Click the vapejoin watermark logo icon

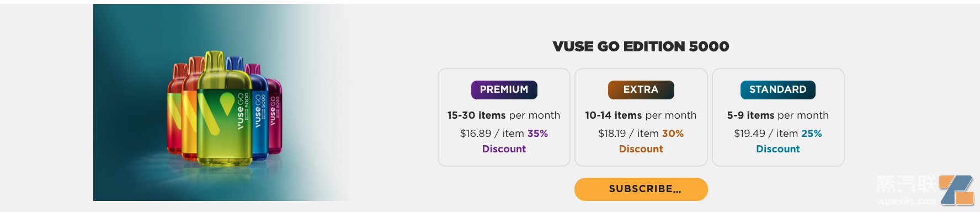[x=957, y=190]
